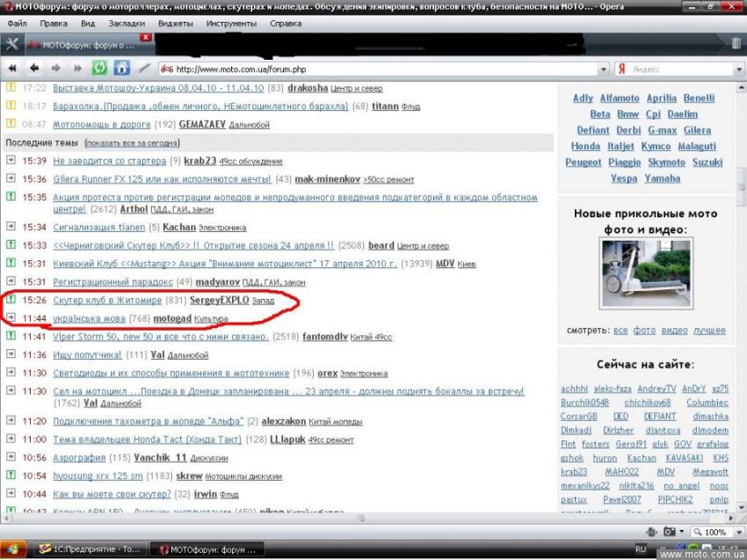Viewport: 747px width, 560px height.
Task: Open the Яндекс search engine dropdown
Action: [x=620, y=69]
